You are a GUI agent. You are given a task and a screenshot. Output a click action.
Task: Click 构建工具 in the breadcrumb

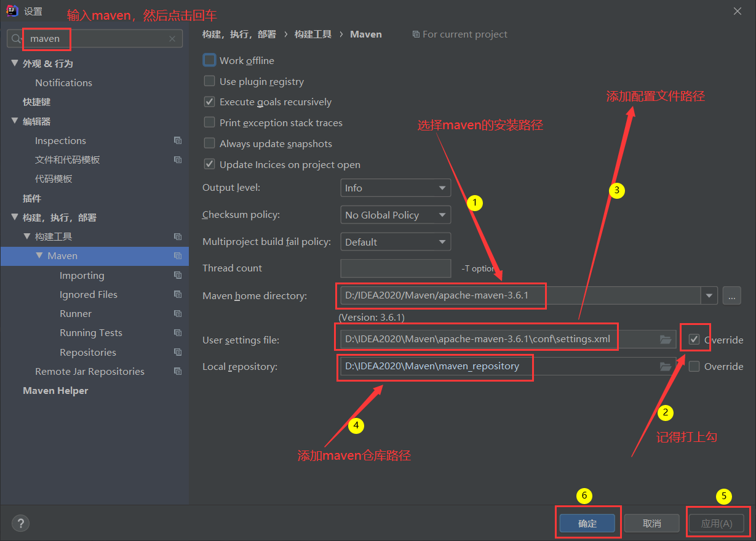click(313, 34)
